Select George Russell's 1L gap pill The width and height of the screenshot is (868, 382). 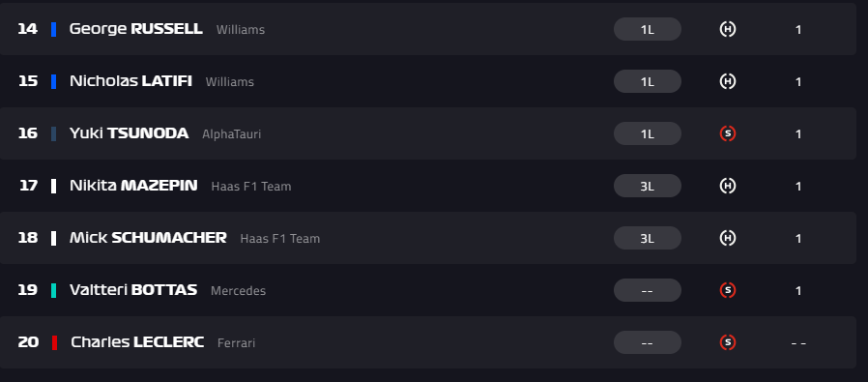tap(647, 29)
